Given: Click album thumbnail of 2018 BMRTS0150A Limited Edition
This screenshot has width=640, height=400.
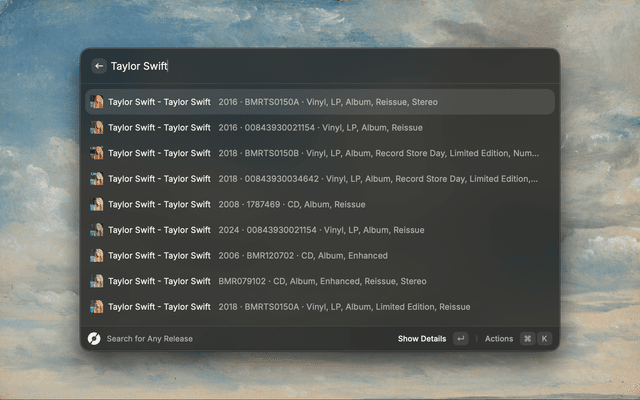Looking at the screenshot, I should [x=97, y=306].
